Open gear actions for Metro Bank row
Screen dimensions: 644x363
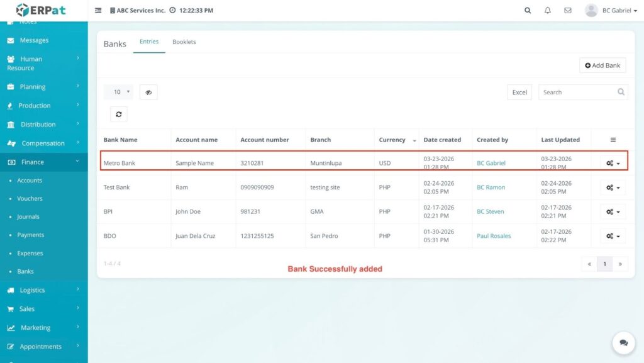pos(613,163)
